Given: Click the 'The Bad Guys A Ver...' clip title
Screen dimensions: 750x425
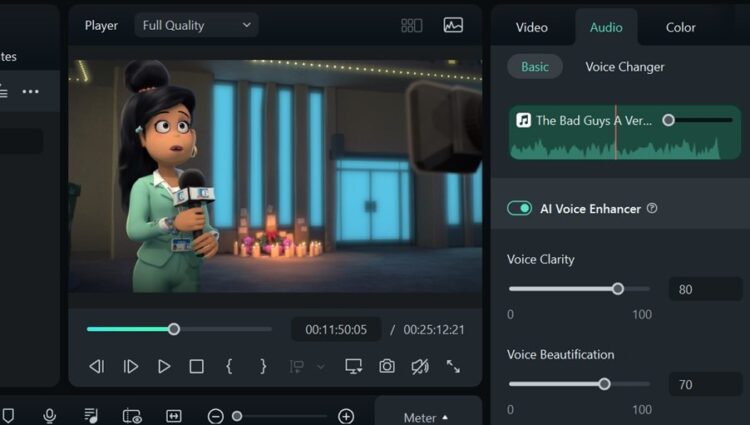Looking at the screenshot, I should pyautogui.click(x=594, y=120).
